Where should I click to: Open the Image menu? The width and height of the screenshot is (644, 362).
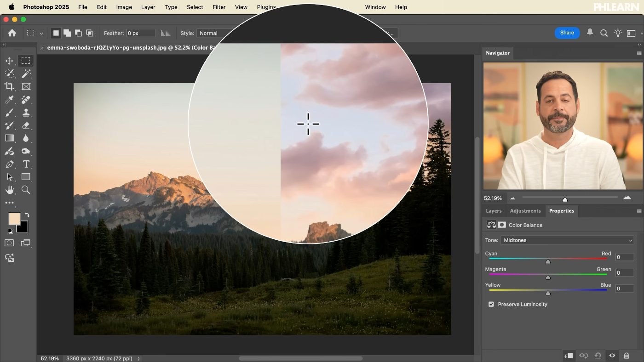tap(124, 7)
